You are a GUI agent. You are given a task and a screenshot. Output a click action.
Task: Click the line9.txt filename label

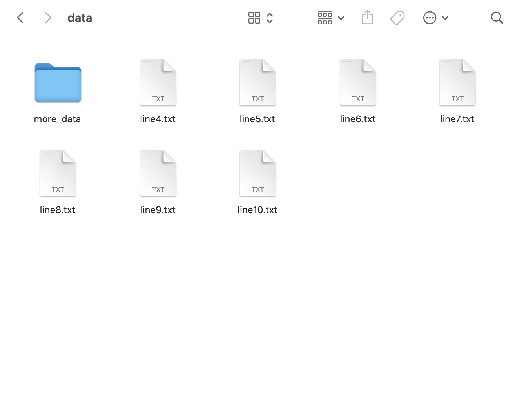coord(158,210)
